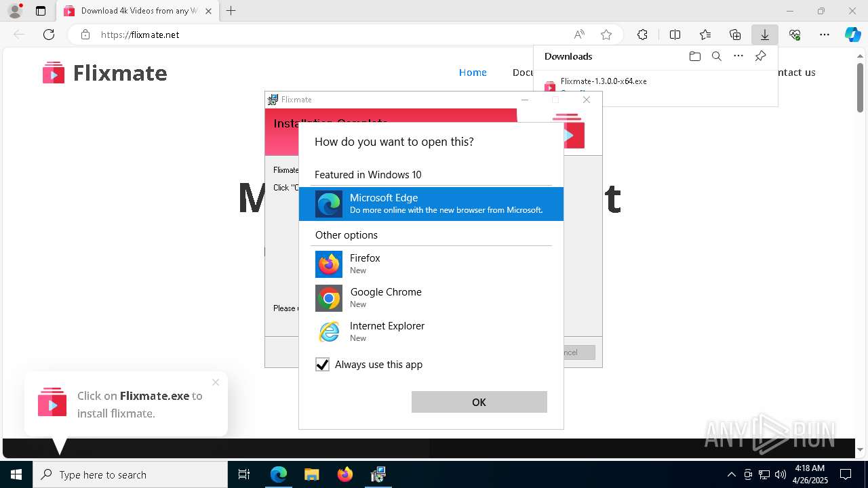868x488 pixels.
Task: Open the volume control tray icon
Action: click(781, 474)
